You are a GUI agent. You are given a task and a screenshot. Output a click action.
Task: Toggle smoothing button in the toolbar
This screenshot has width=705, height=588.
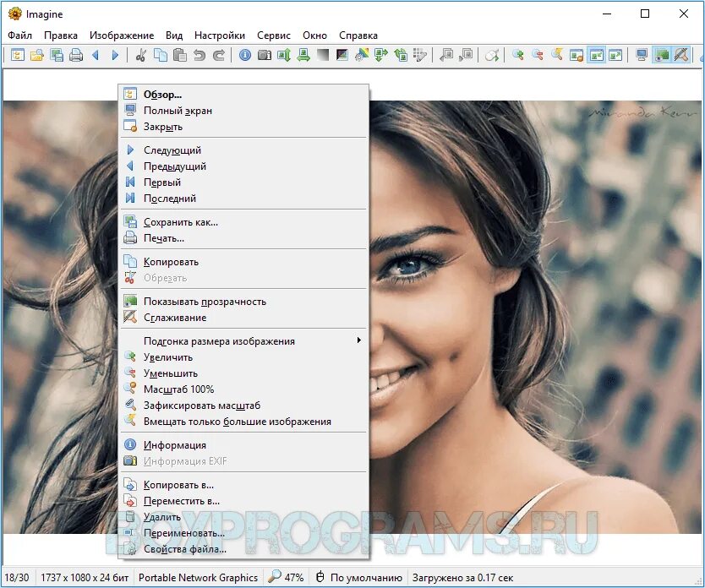tap(681, 55)
